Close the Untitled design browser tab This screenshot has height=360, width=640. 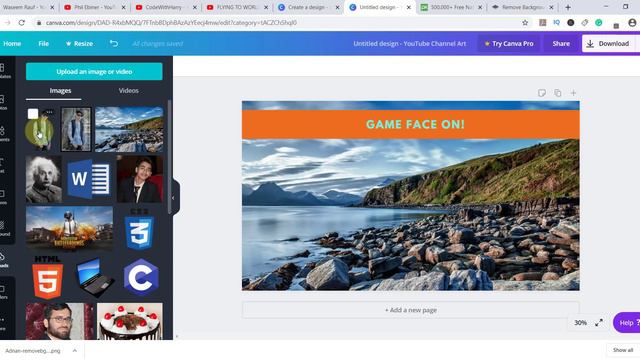pyautogui.click(x=409, y=7)
